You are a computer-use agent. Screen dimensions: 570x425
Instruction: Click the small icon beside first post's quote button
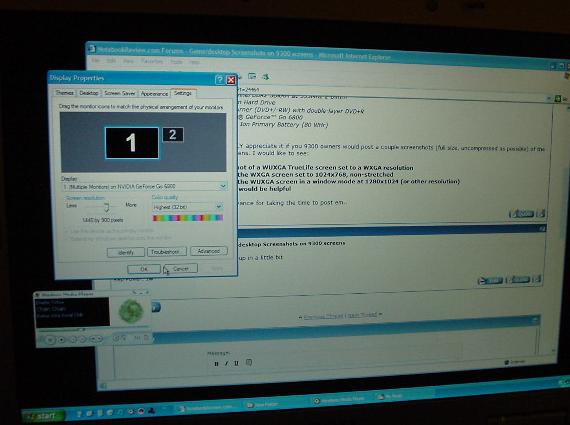click(x=541, y=213)
